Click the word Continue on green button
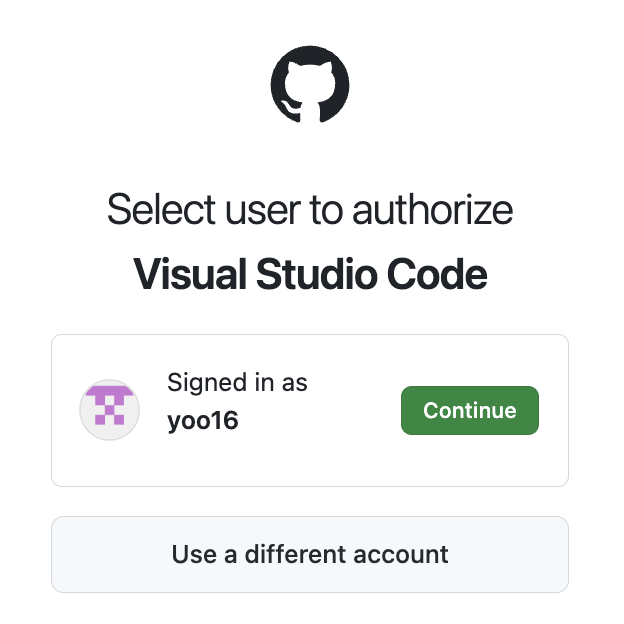Viewport: 624px width, 624px height. (x=470, y=410)
